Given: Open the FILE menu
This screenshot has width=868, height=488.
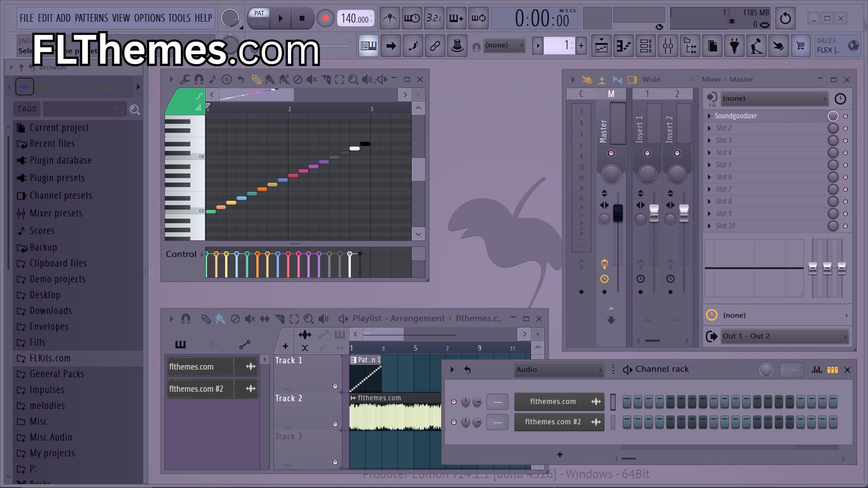Looking at the screenshot, I should coord(27,18).
